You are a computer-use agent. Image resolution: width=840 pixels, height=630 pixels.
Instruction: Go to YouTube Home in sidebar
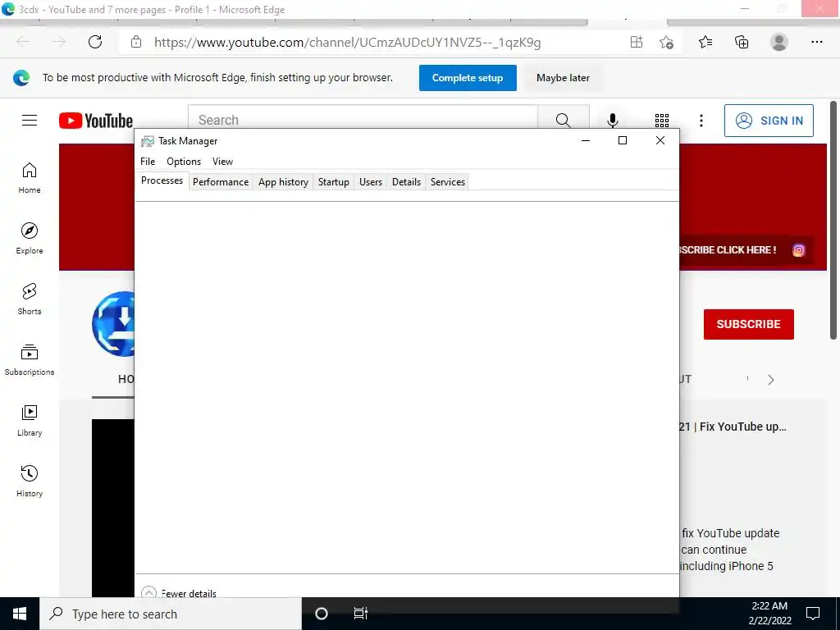(30, 178)
